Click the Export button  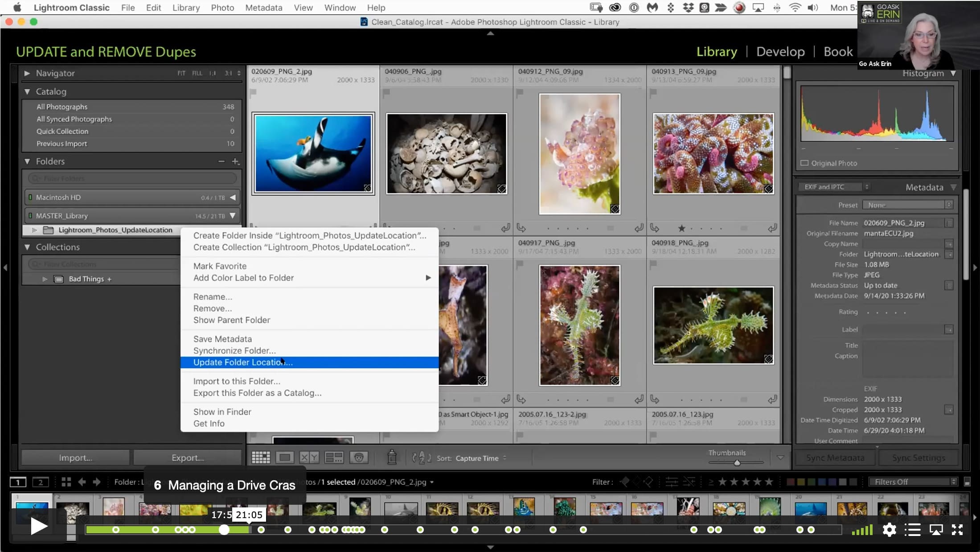point(188,457)
